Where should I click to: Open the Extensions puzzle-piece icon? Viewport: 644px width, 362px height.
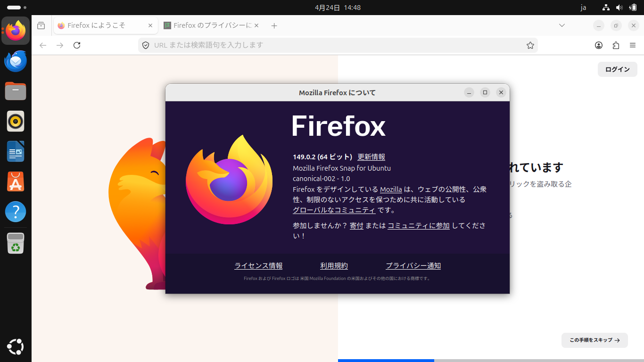616,45
